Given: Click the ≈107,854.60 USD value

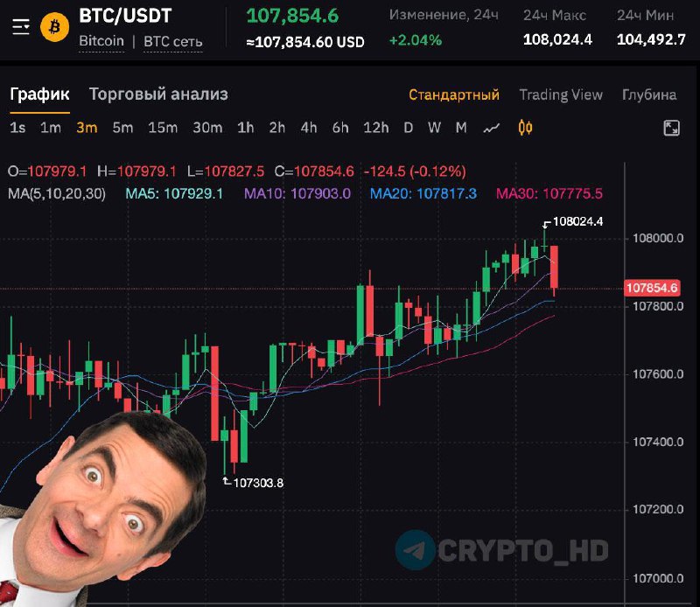Looking at the screenshot, I should [x=305, y=42].
